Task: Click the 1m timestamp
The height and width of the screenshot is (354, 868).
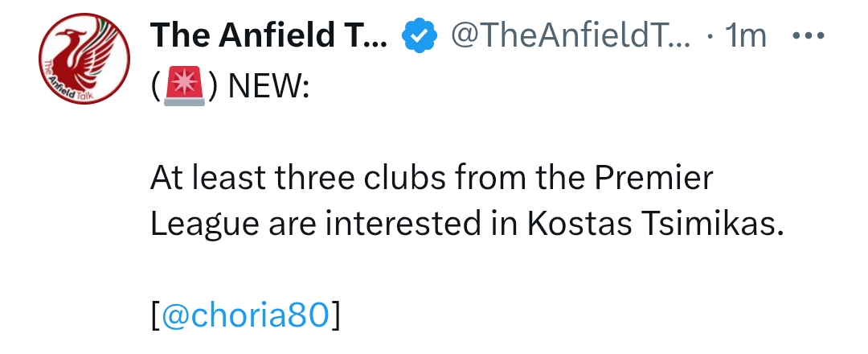Action: click(745, 36)
